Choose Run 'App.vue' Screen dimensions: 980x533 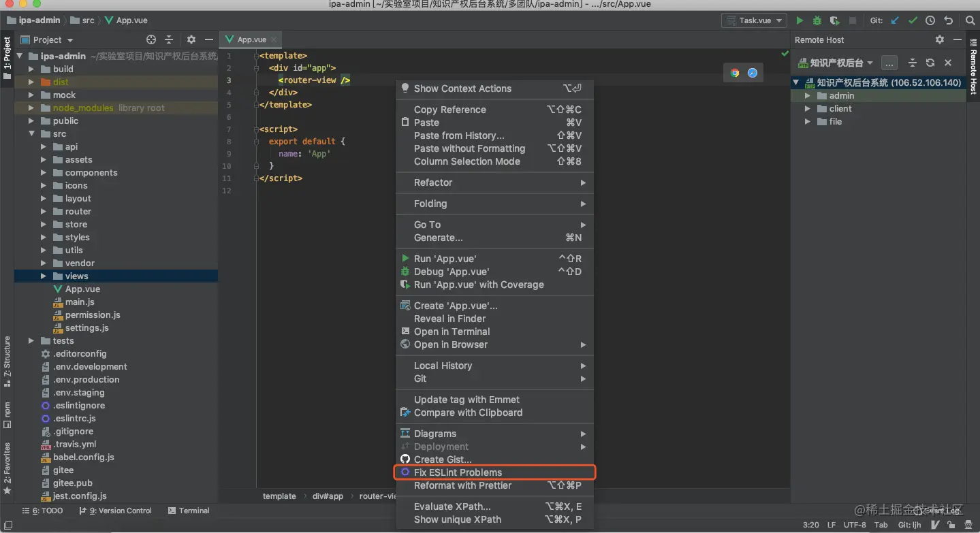pos(494,259)
